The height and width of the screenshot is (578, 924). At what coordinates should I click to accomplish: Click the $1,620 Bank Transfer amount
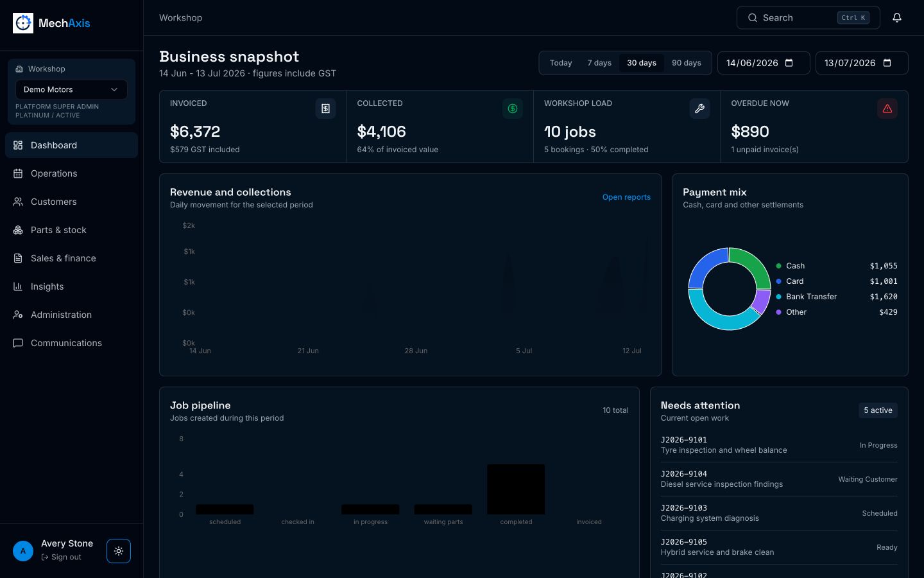tap(884, 297)
